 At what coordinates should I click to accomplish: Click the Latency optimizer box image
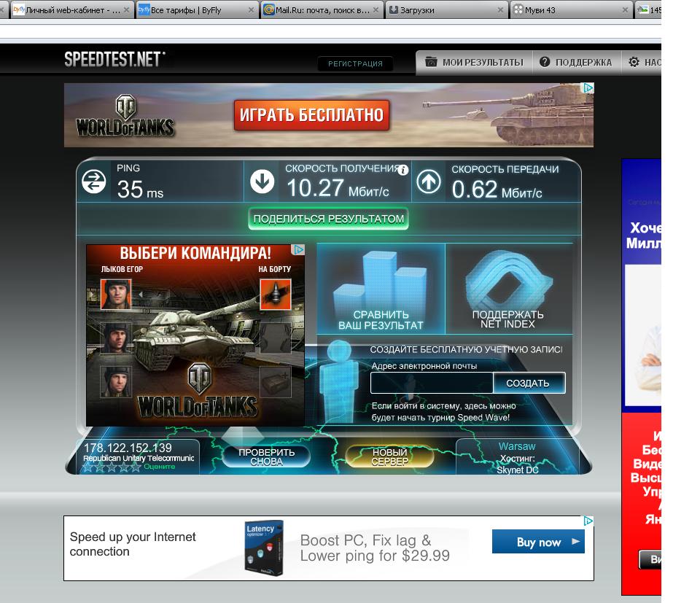(264, 548)
